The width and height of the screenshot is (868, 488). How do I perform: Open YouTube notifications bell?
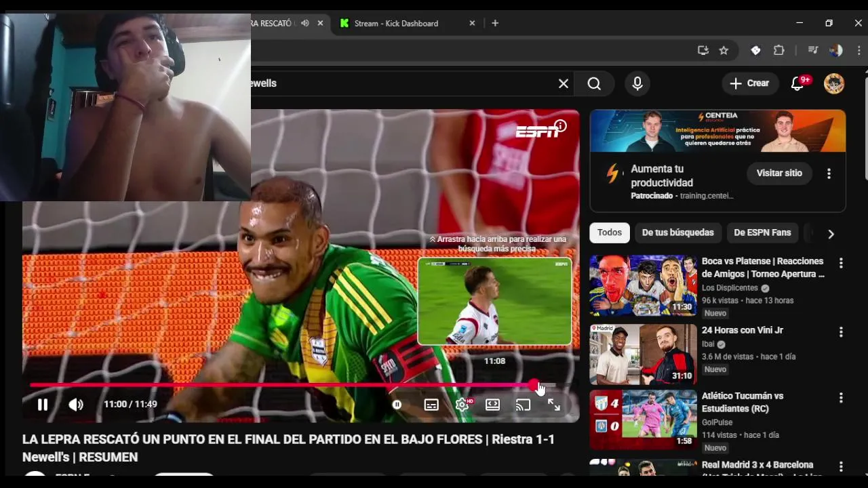pyautogui.click(x=798, y=83)
